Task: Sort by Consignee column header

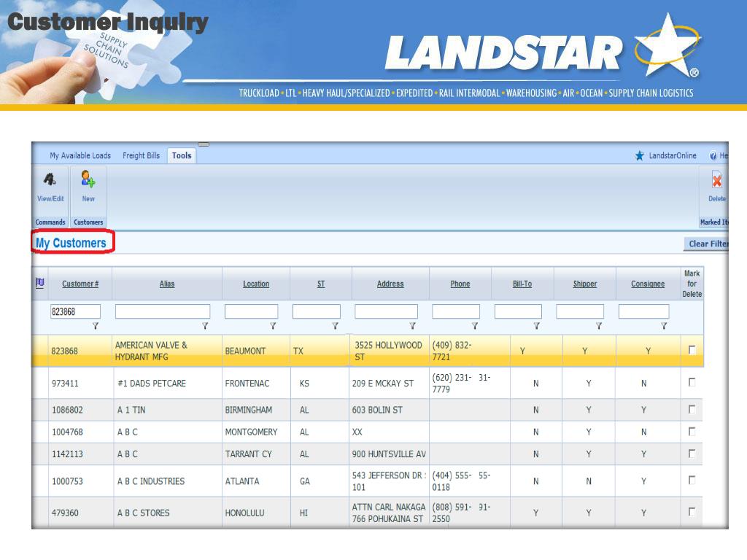Action: (x=648, y=284)
